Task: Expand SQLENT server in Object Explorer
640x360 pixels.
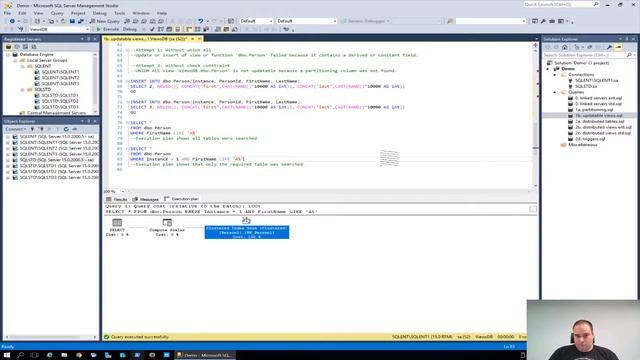Action: [x=8, y=137]
